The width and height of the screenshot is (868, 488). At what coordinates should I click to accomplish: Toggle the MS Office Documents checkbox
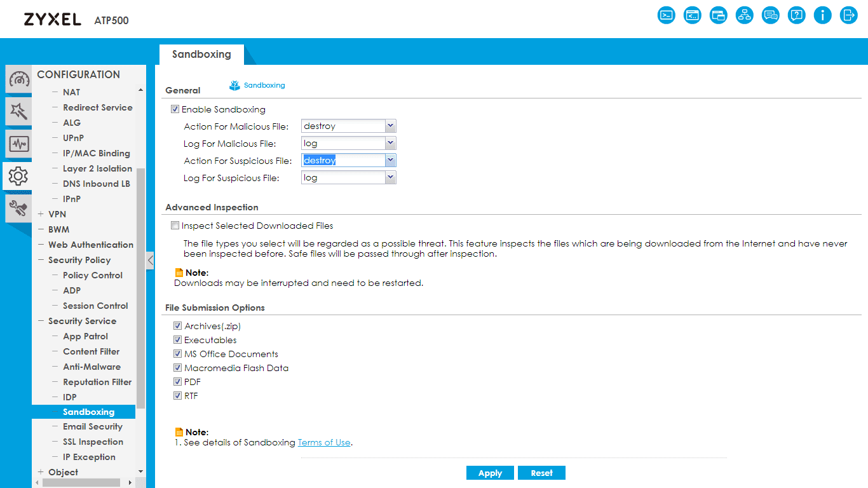click(178, 354)
